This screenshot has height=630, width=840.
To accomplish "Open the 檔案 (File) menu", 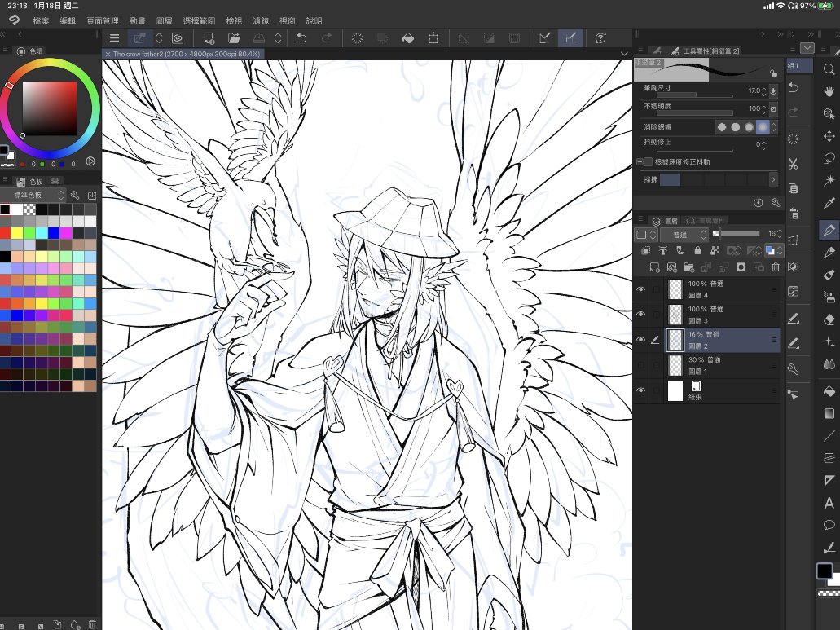I will pos(41,21).
